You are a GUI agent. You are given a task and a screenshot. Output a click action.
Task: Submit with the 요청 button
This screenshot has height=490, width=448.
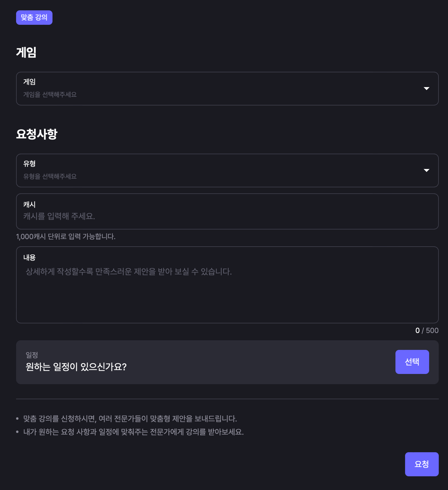pos(422,464)
